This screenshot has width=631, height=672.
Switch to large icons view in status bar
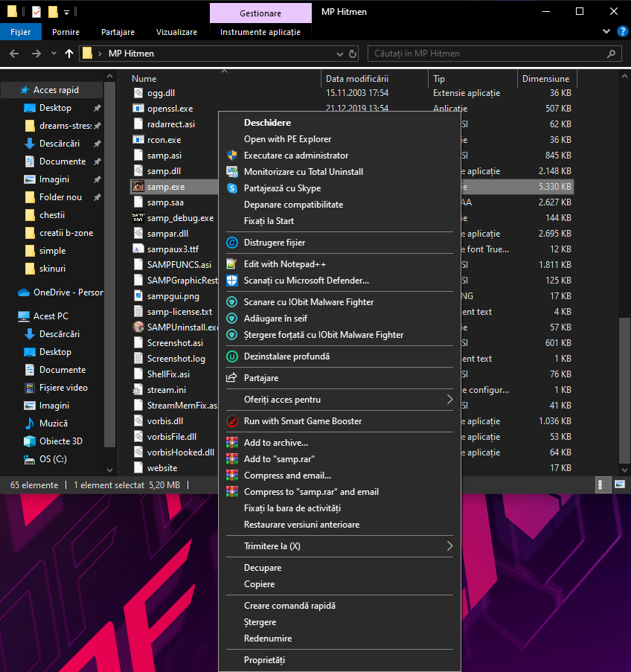pos(620,484)
